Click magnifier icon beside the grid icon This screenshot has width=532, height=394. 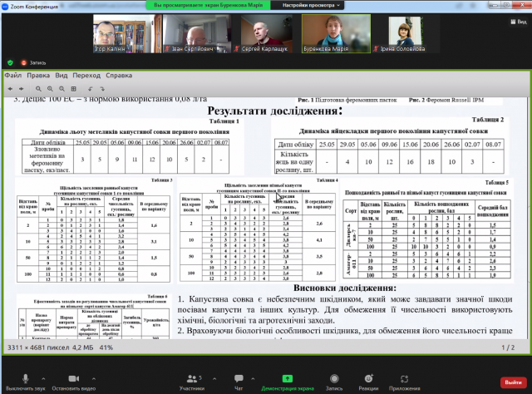[62, 89]
